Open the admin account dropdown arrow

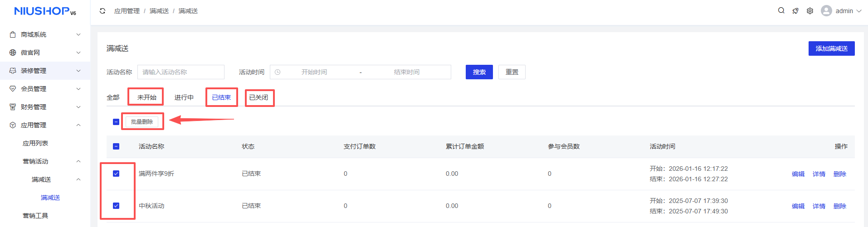point(859,11)
